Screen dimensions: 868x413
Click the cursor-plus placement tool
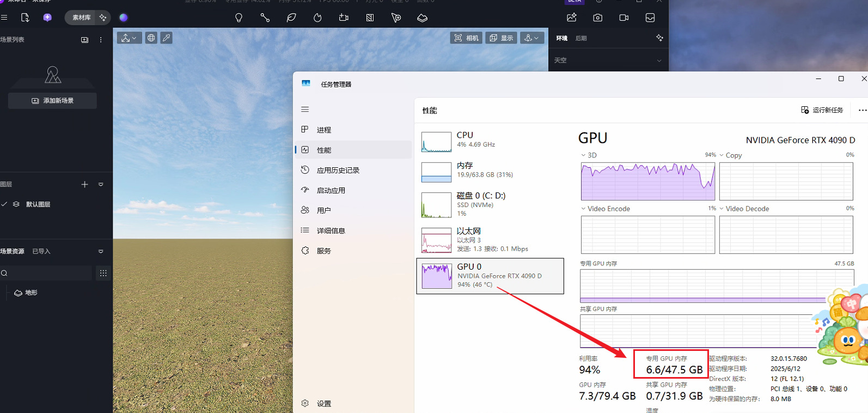[396, 17]
